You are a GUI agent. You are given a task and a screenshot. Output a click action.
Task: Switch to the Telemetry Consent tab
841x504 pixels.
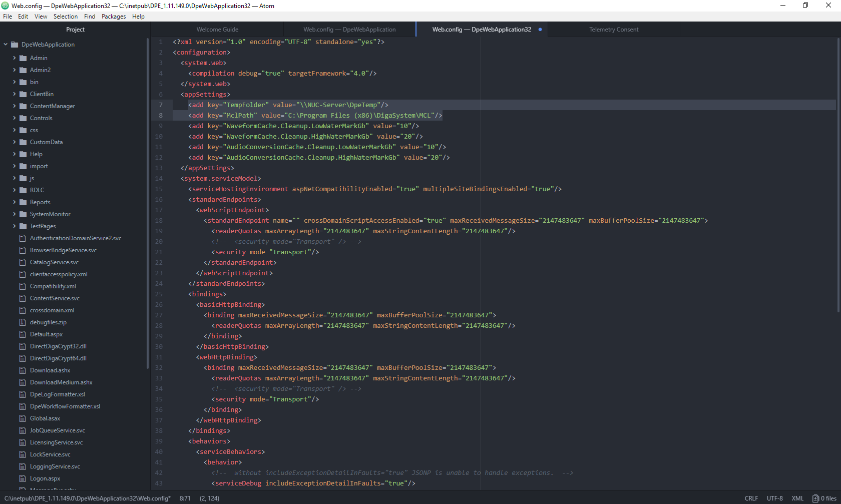tap(613, 30)
